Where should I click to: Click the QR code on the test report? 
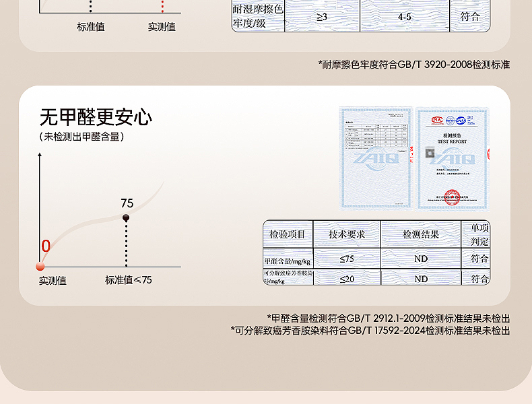click(x=430, y=153)
